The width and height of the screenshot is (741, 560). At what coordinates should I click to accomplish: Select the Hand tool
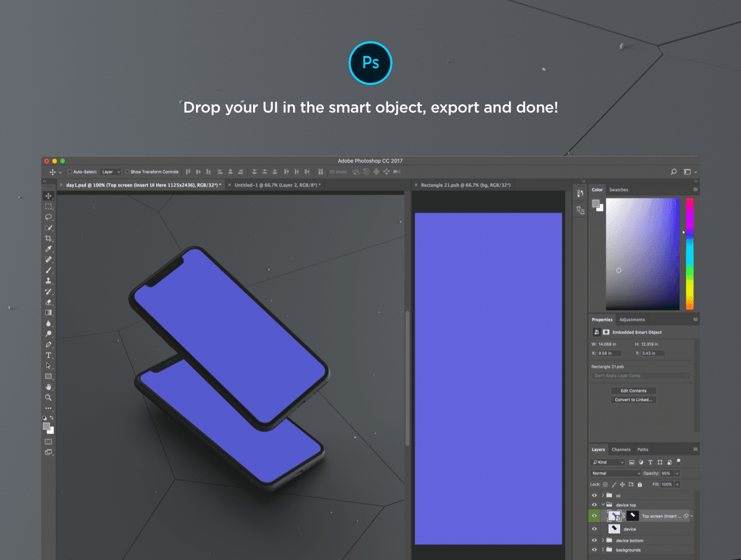pyautogui.click(x=48, y=387)
